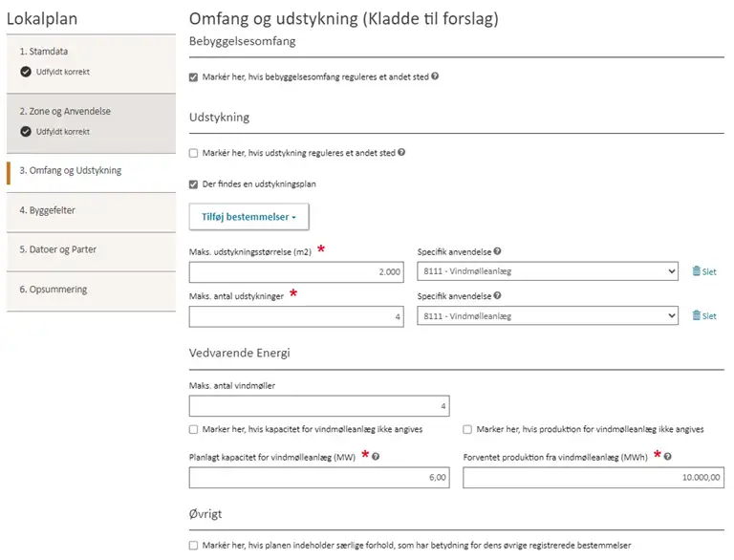Click help icon next to bebyggelsesomfang checkbox
Image resolution: width=734 pixels, height=560 pixels.
click(435, 76)
